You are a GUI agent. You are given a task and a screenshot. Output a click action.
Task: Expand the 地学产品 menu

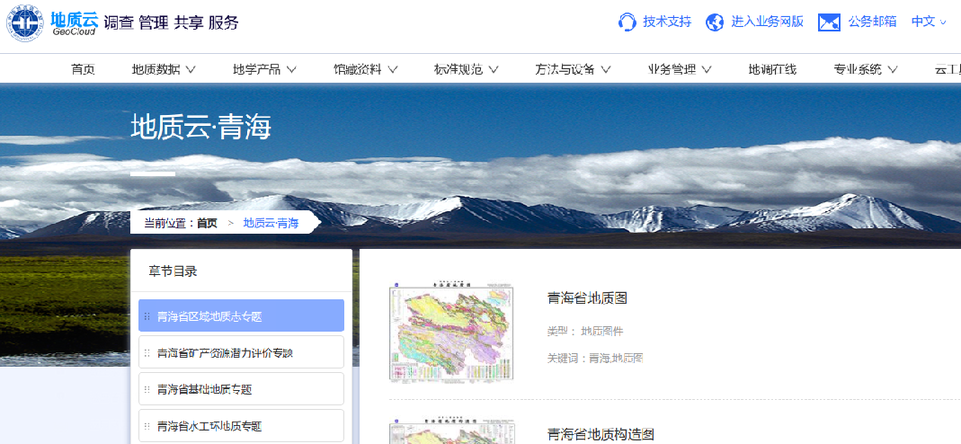tap(265, 69)
